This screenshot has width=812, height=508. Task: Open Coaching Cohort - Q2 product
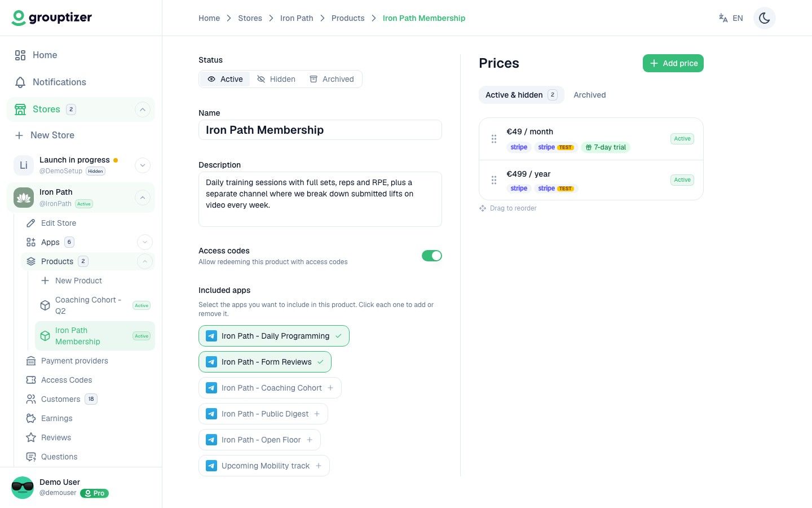coord(95,305)
